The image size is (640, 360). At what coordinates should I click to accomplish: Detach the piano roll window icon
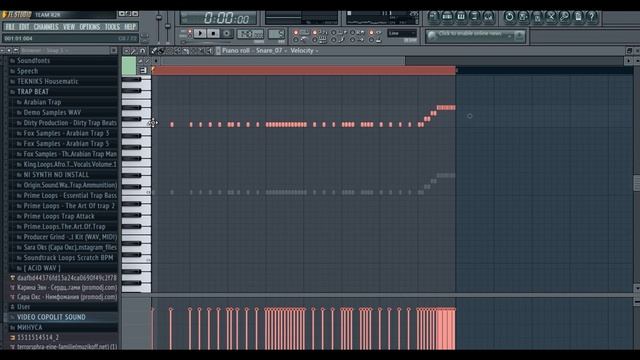point(629,51)
